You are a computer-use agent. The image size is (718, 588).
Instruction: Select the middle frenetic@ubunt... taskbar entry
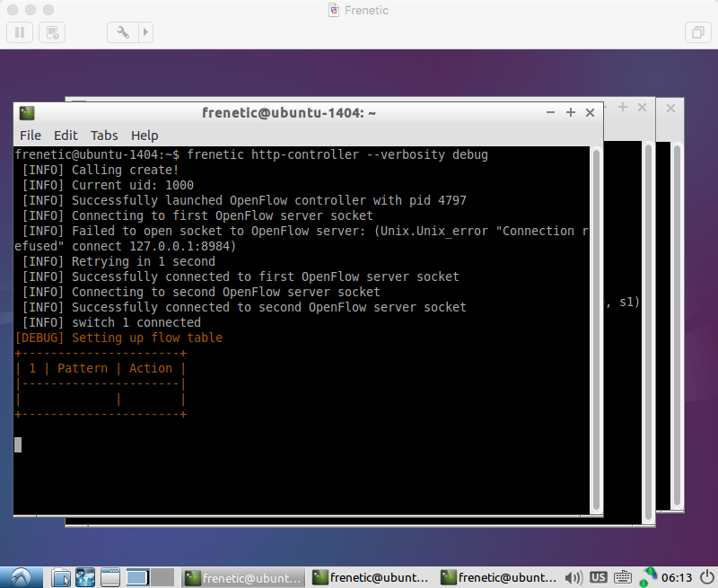pos(371,578)
